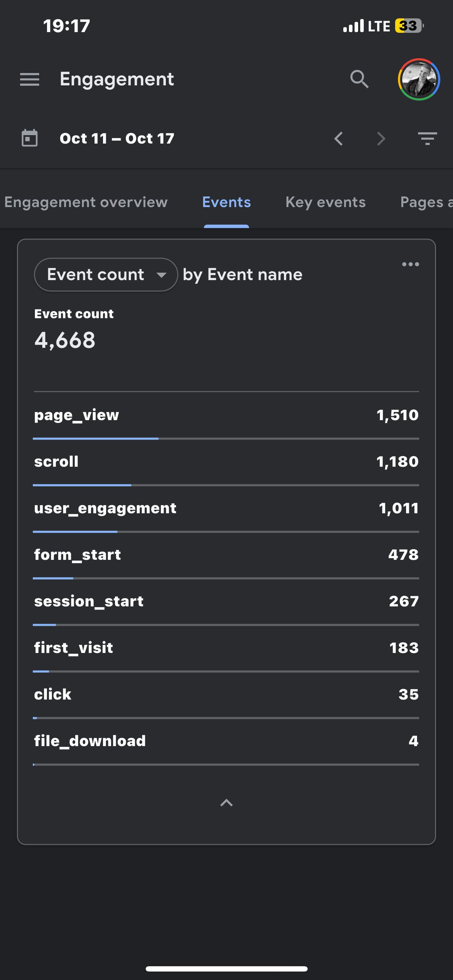The image size is (453, 980).
Task: Open the account profile avatar
Action: point(419,79)
